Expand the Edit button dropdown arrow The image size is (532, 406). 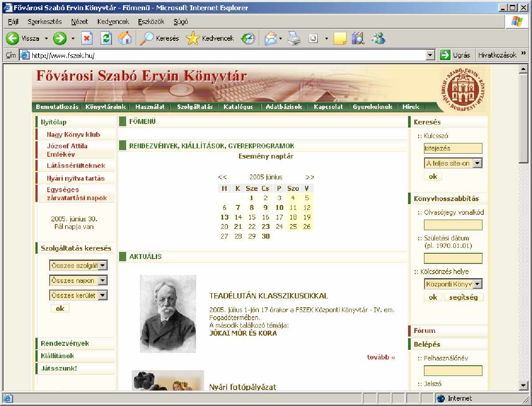coord(326,39)
